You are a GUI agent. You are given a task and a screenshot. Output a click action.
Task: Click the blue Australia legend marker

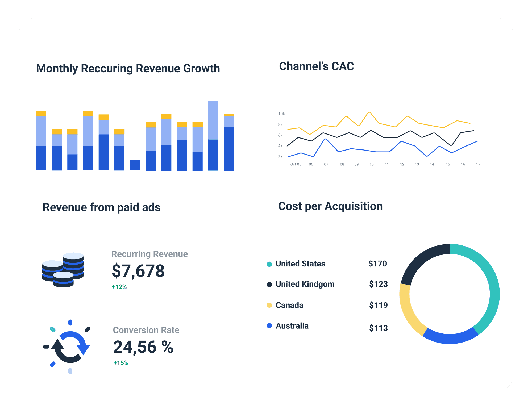pos(269,326)
